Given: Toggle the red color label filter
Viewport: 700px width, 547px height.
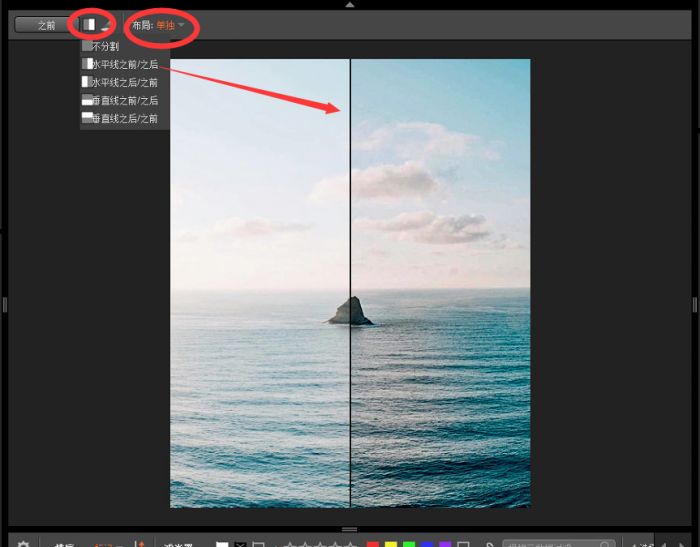Looking at the screenshot, I should coord(373,544).
